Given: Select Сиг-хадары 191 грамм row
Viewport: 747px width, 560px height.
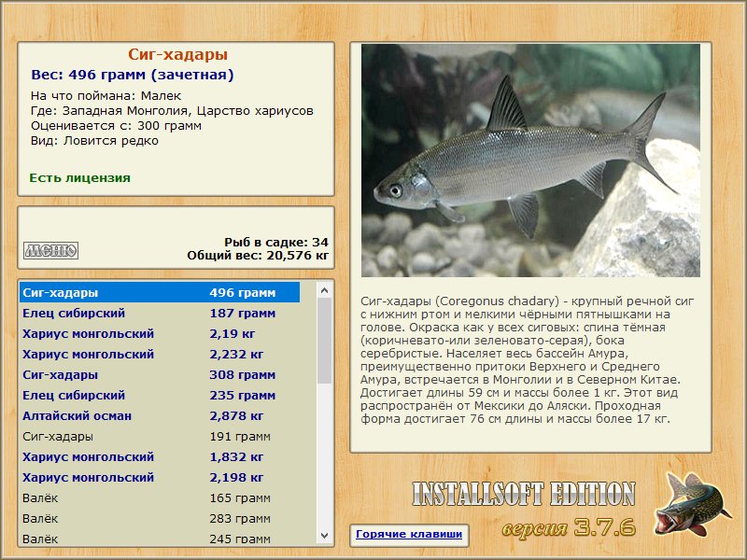Looking at the screenshot, I should click(x=160, y=436).
